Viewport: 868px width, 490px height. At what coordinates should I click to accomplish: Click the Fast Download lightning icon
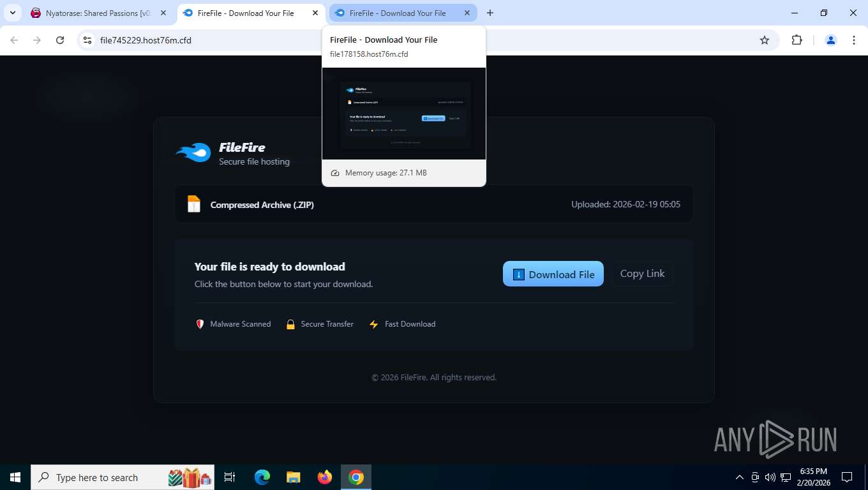tap(374, 324)
